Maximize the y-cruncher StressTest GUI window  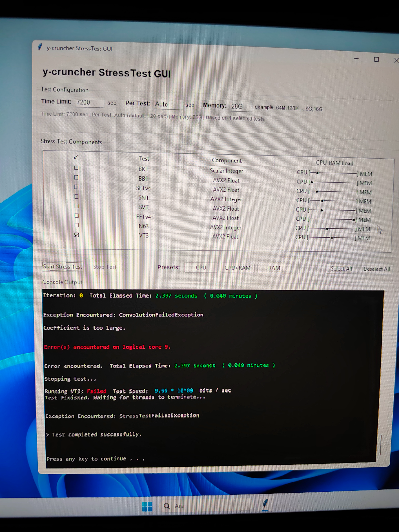tap(376, 59)
